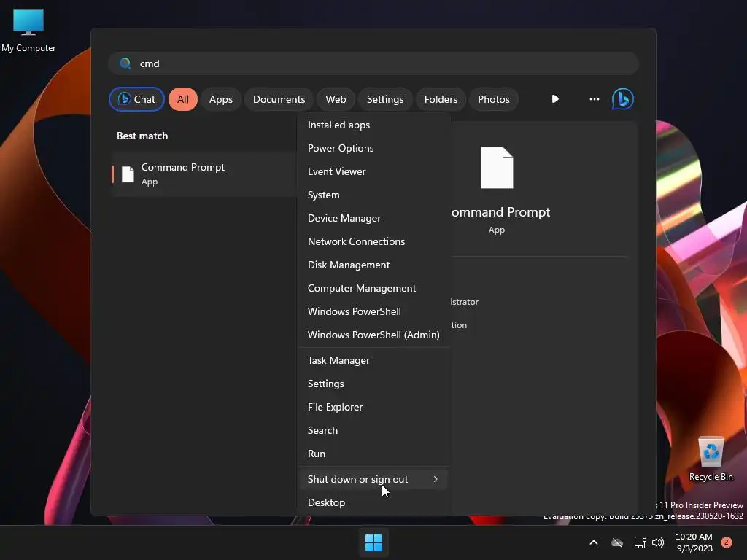Click the large Command Prompt preview icon

(497, 168)
